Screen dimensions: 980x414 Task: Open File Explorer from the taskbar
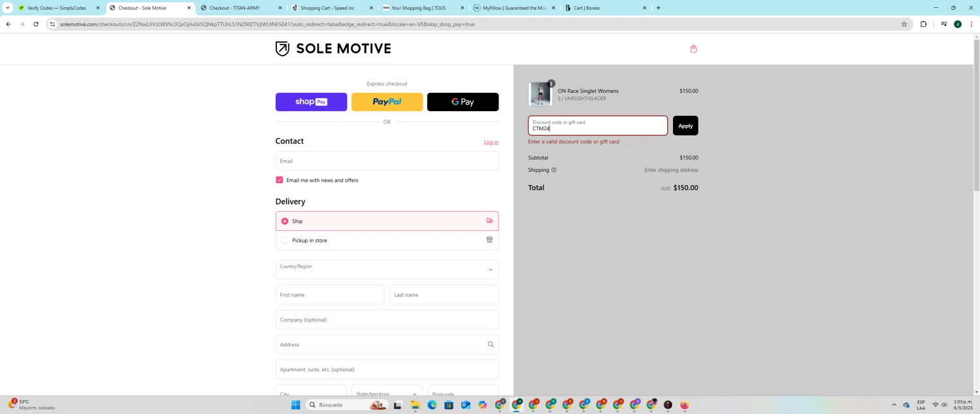[x=415, y=405]
